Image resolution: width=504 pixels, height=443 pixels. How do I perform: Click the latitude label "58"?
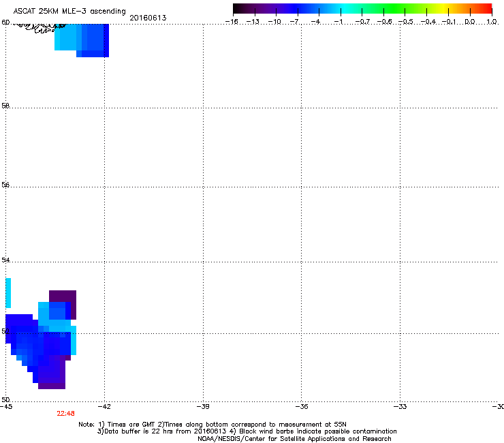click(5, 106)
